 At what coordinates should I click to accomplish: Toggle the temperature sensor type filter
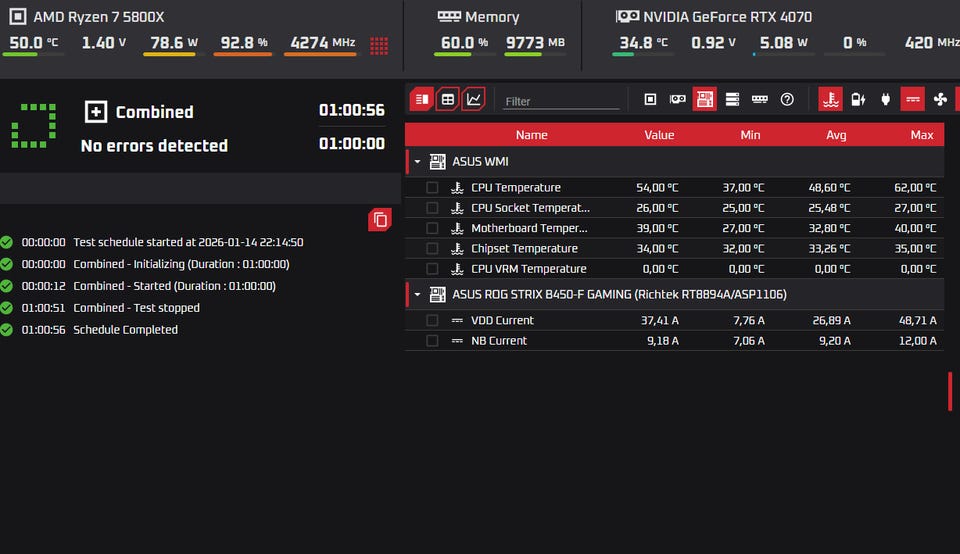point(830,99)
